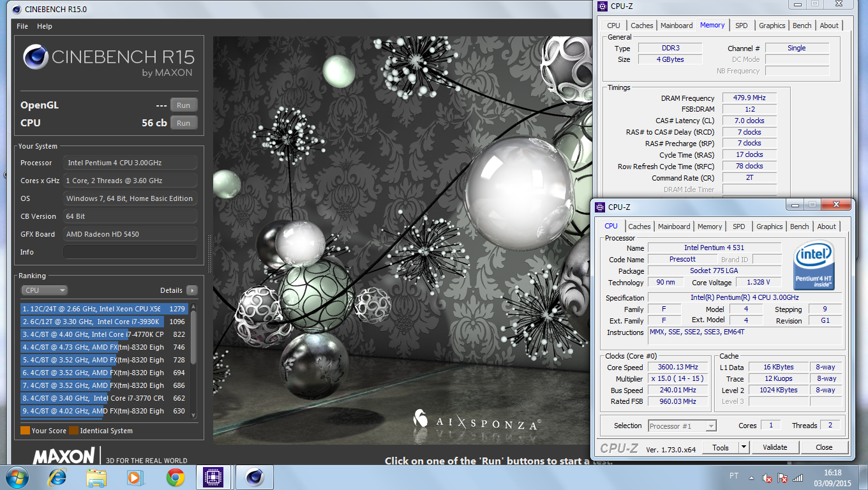Launch Google Chrome from taskbar
This screenshot has width=868, height=490.
(175, 477)
